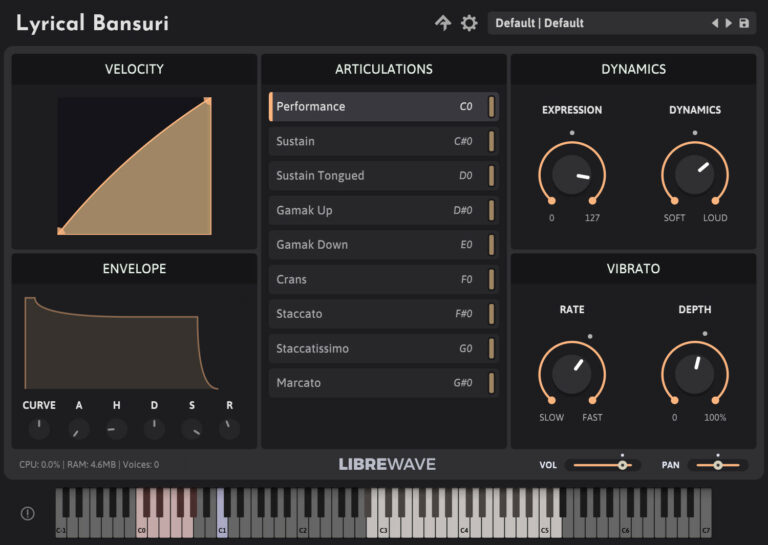Click the envelope CURVE knob
The image size is (768, 545).
tap(39, 428)
